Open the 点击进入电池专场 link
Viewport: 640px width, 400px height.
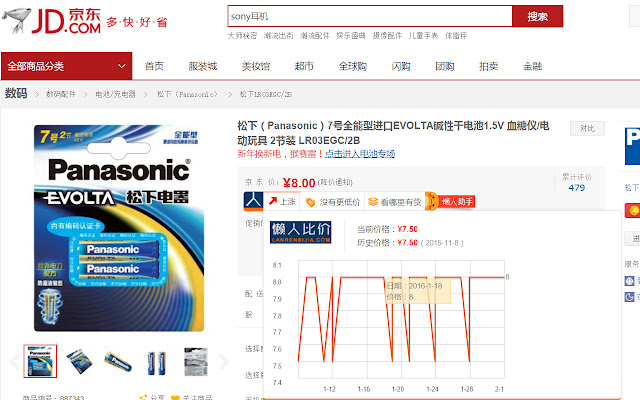pyautogui.click(x=360, y=154)
